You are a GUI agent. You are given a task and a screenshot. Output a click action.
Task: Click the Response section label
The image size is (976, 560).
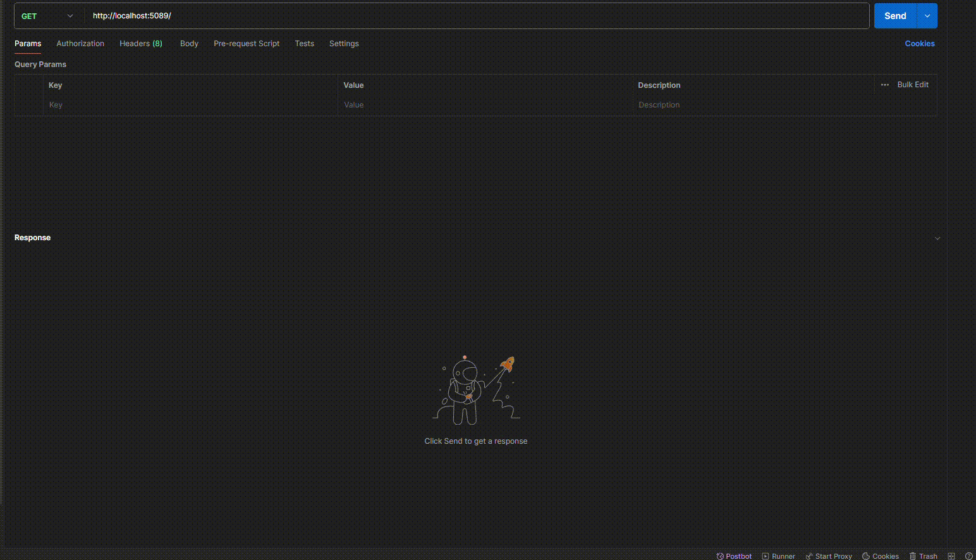click(32, 238)
